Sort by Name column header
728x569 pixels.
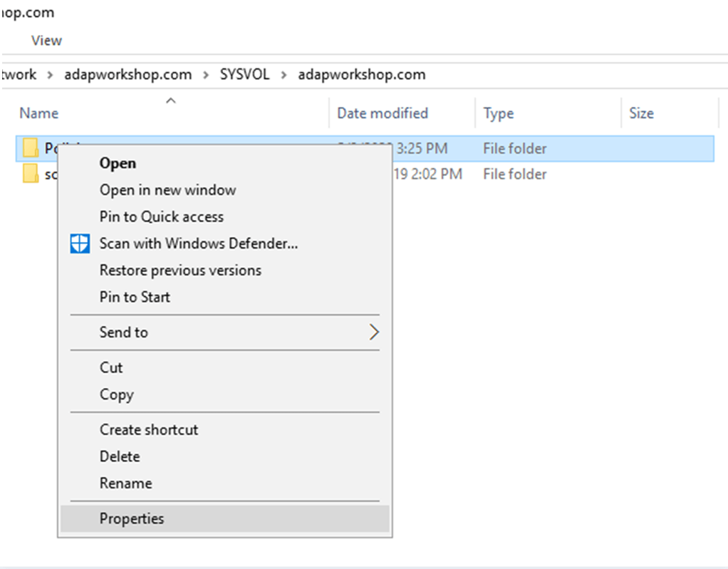[x=39, y=113]
